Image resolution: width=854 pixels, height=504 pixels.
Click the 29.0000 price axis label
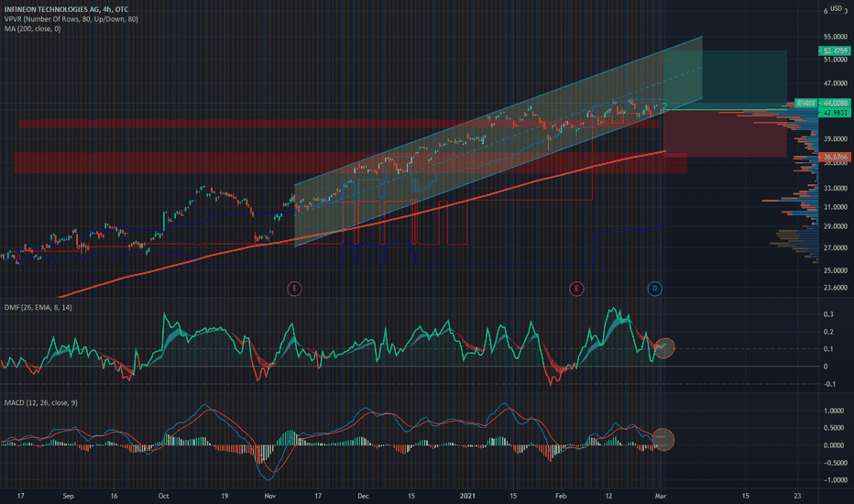click(836, 225)
